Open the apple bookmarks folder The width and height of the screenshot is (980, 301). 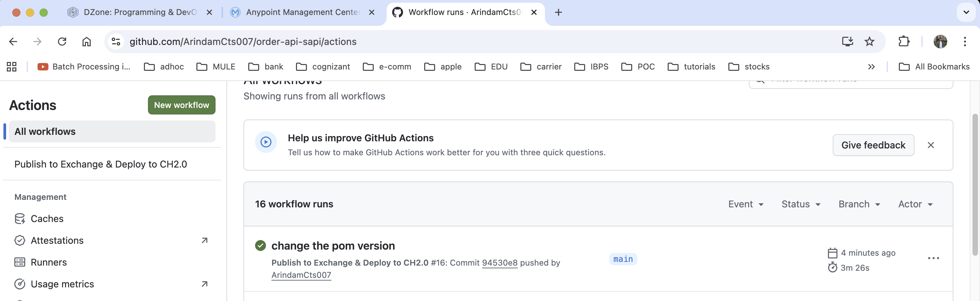[443, 67]
